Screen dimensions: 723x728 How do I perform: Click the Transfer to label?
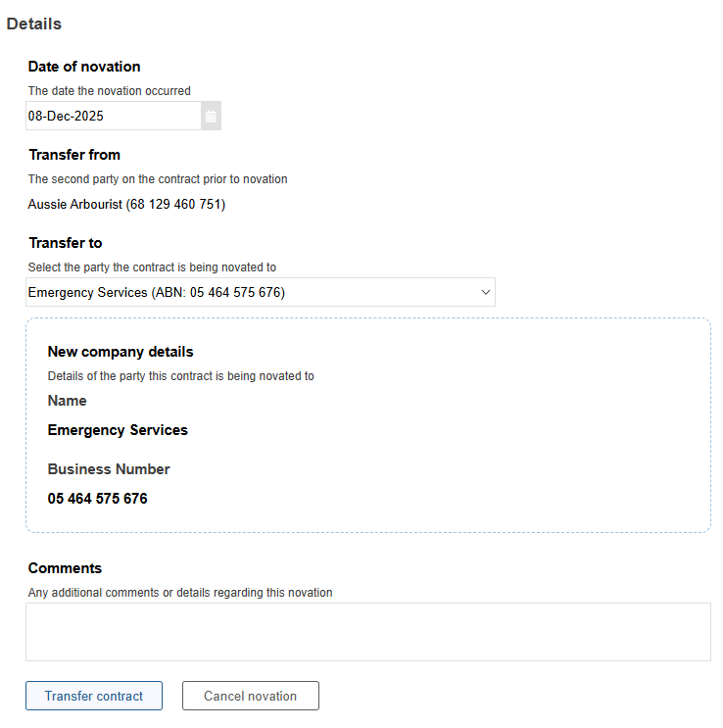66,243
